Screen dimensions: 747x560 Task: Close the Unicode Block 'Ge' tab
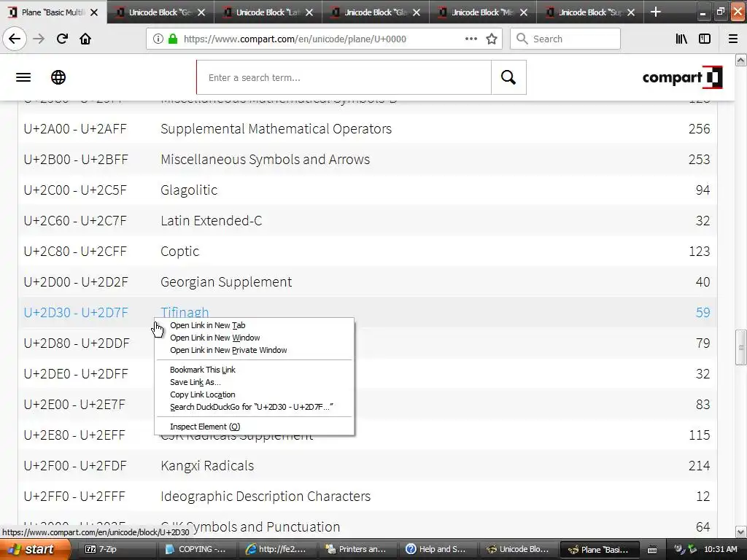pos(201,12)
